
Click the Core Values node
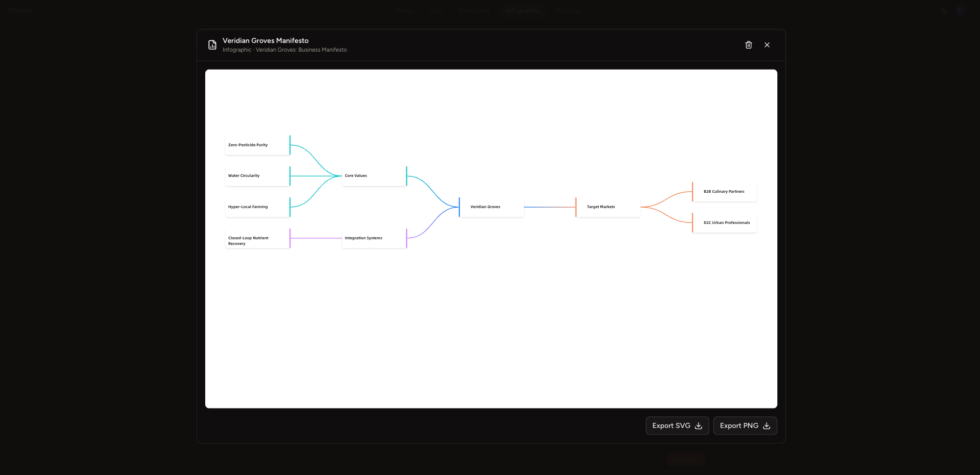click(x=373, y=175)
